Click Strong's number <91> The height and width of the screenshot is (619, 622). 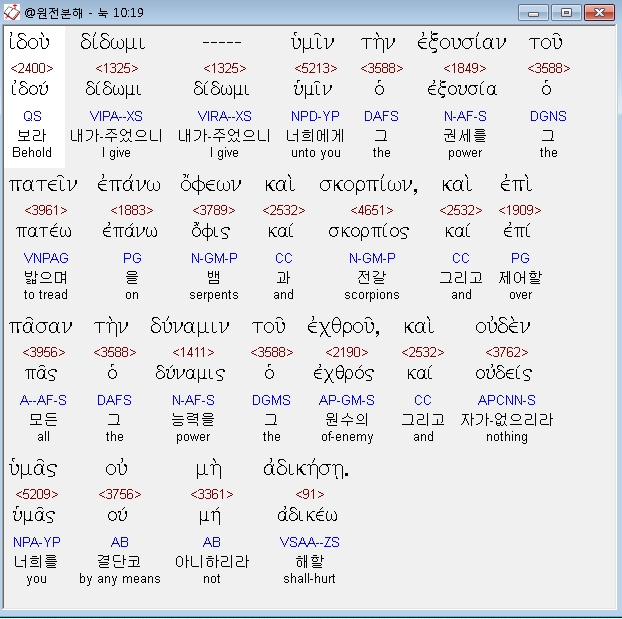[310, 494]
